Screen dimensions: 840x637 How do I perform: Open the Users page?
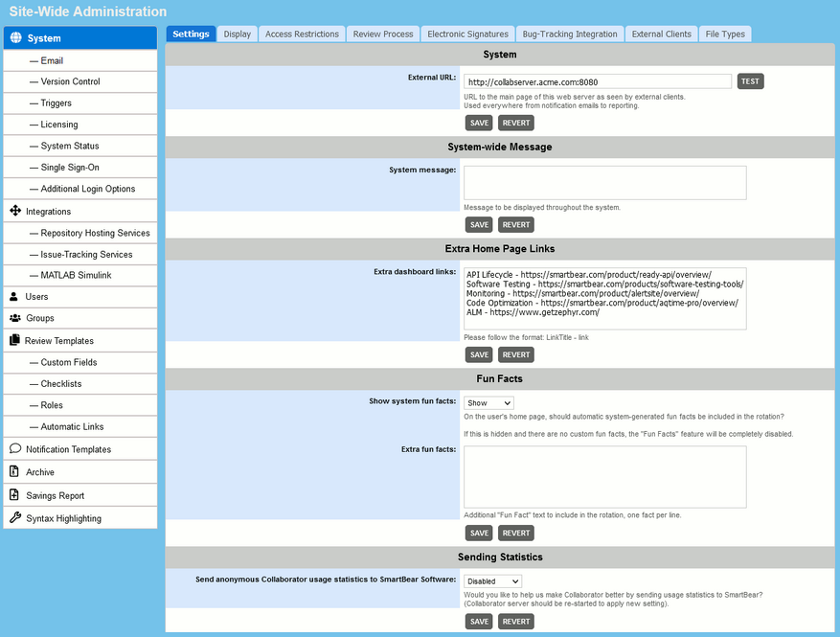(80, 297)
